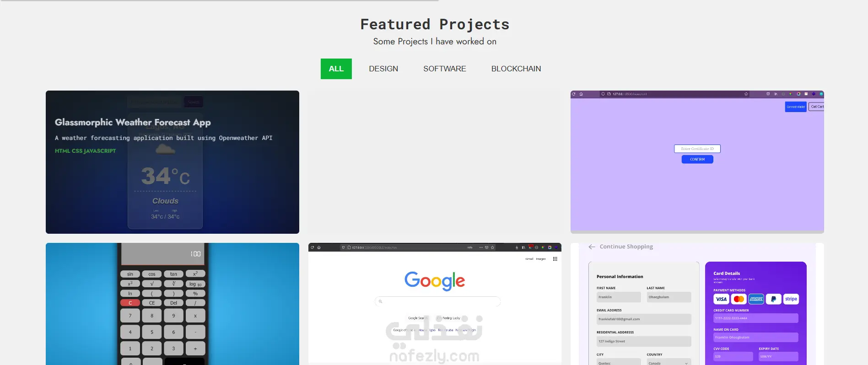868x365 pixels.
Task: Click the blue CONFIRM button
Action: [x=697, y=159]
